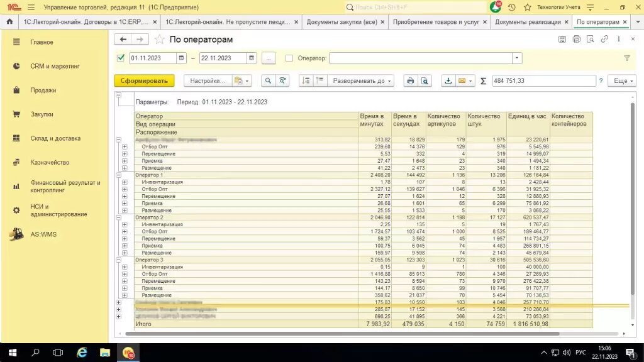The width and height of the screenshot is (644, 362).
Task: Open favorites star in the title bar
Action: [x=528, y=8]
